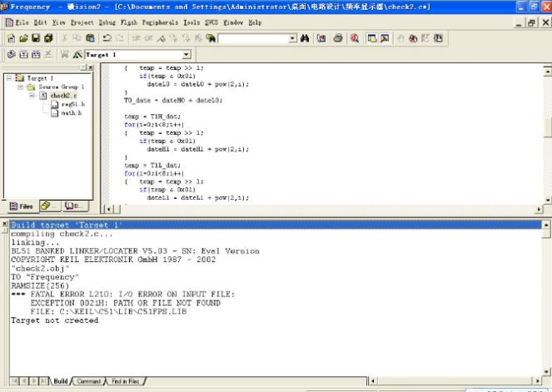Toggle the Project Window toolbar icon

[x=372, y=38]
